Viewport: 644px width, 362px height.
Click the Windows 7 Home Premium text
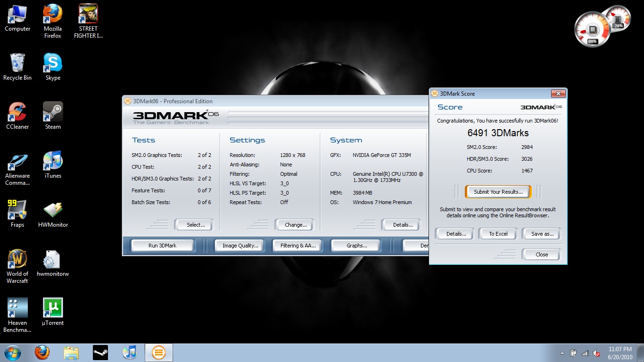tap(382, 202)
